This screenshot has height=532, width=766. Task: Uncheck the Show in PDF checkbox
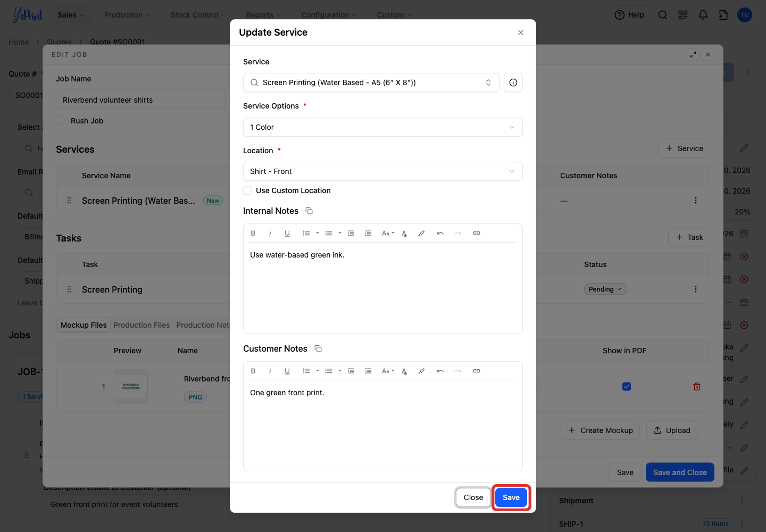(627, 387)
